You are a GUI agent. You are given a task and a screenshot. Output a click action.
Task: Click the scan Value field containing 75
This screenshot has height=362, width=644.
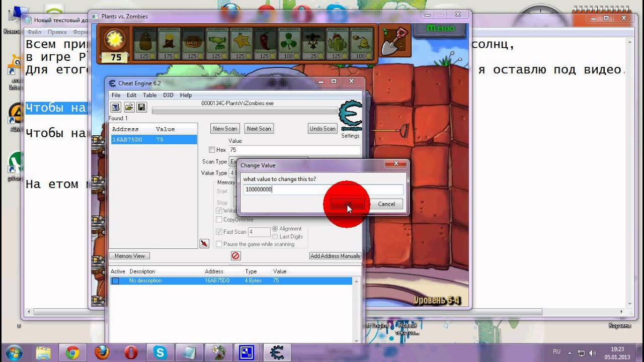294,150
